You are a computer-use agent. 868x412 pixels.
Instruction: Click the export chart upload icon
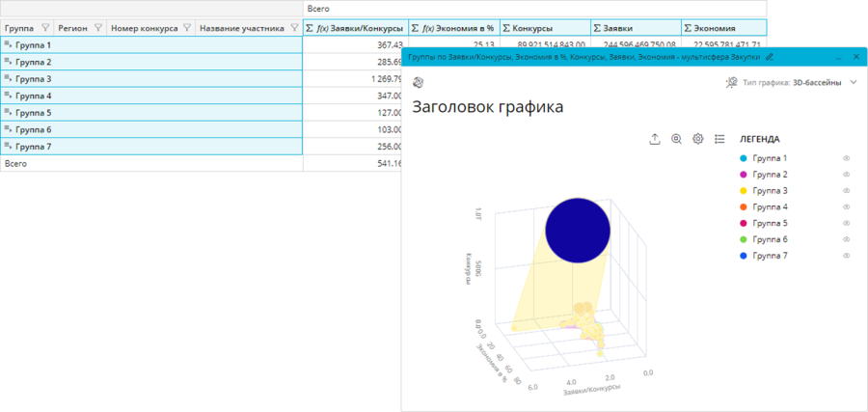(x=655, y=139)
